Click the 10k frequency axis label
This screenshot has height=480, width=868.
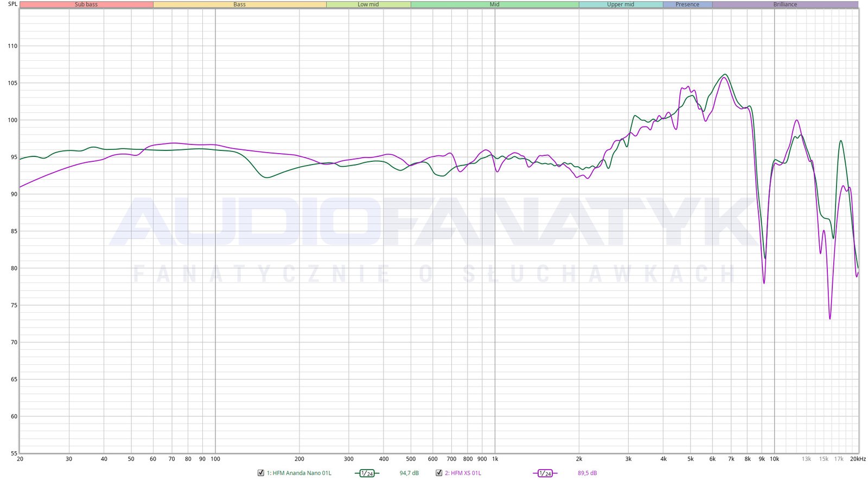pyautogui.click(x=775, y=459)
